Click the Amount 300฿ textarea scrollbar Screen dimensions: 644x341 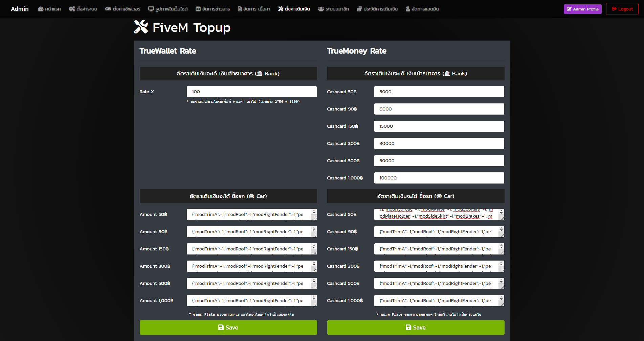(314, 264)
